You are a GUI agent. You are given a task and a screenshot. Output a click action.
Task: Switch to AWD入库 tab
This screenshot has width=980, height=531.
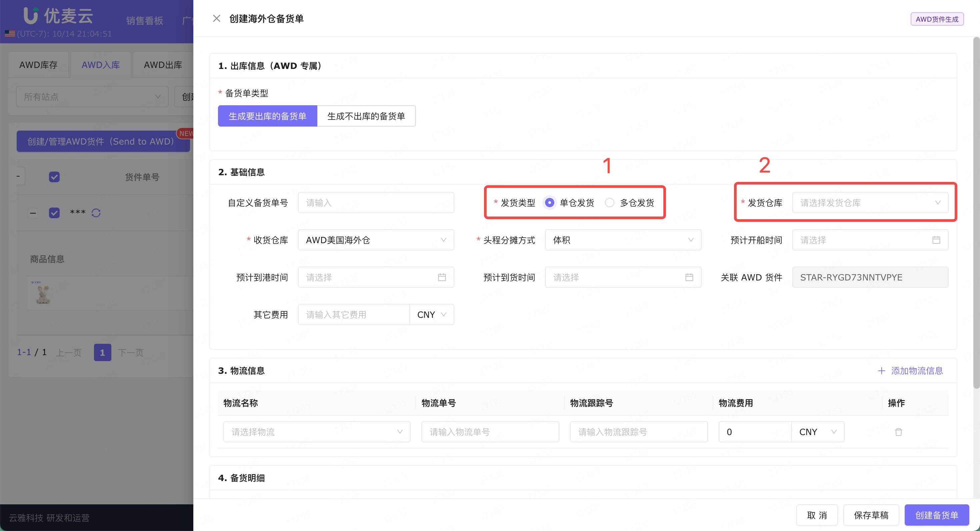click(x=100, y=65)
